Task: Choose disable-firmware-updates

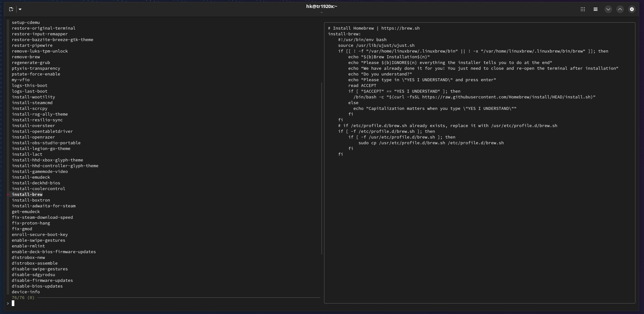Action: [42, 281]
